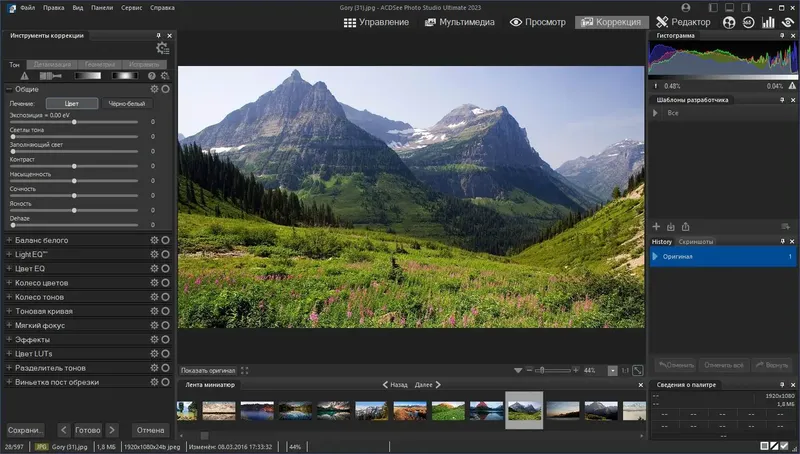Toggle the Колесо цветов enable circle
This screenshot has height=454, width=800.
166,283
